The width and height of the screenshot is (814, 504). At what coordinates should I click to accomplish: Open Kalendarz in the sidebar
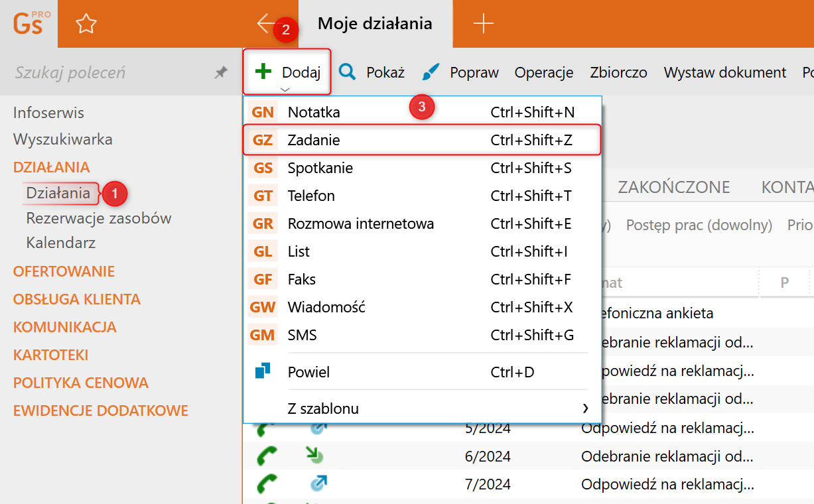(x=61, y=243)
